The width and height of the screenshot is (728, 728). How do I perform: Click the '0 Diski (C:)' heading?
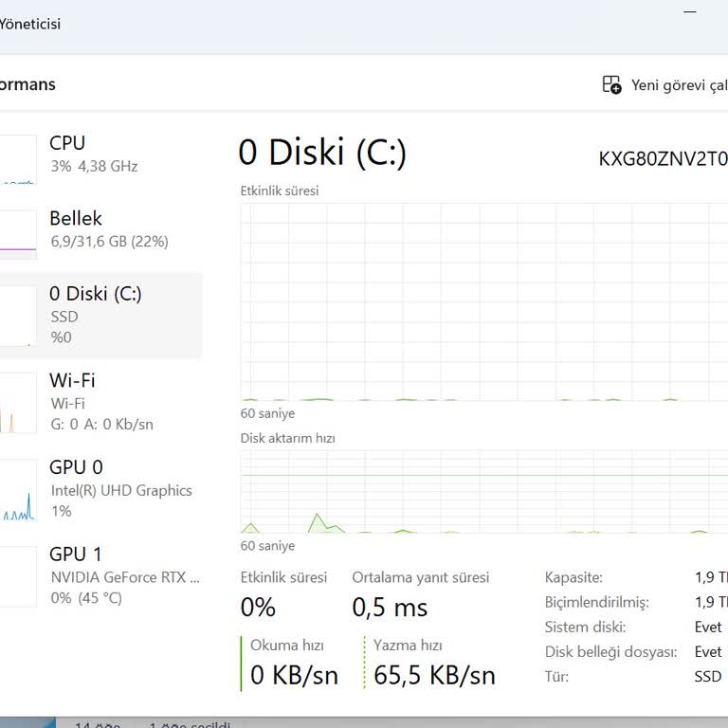tap(322, 153)
